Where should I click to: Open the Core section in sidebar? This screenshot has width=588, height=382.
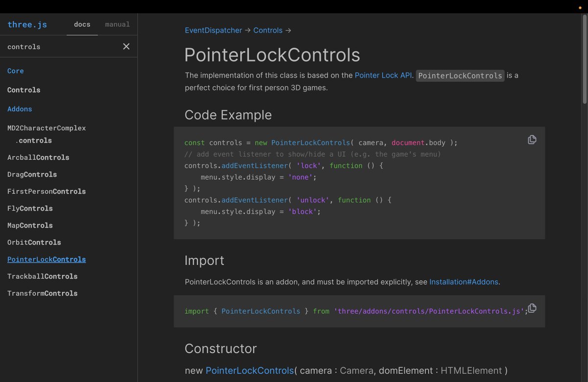16,71
